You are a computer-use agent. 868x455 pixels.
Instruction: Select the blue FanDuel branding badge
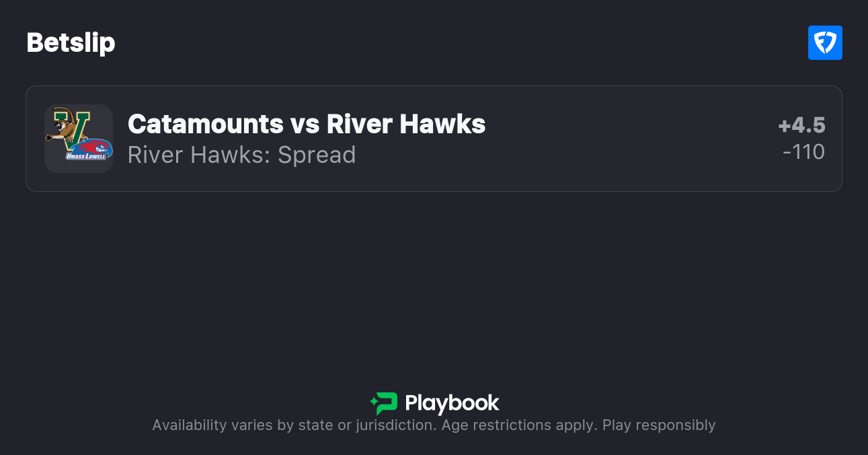(x=825, y=42)
